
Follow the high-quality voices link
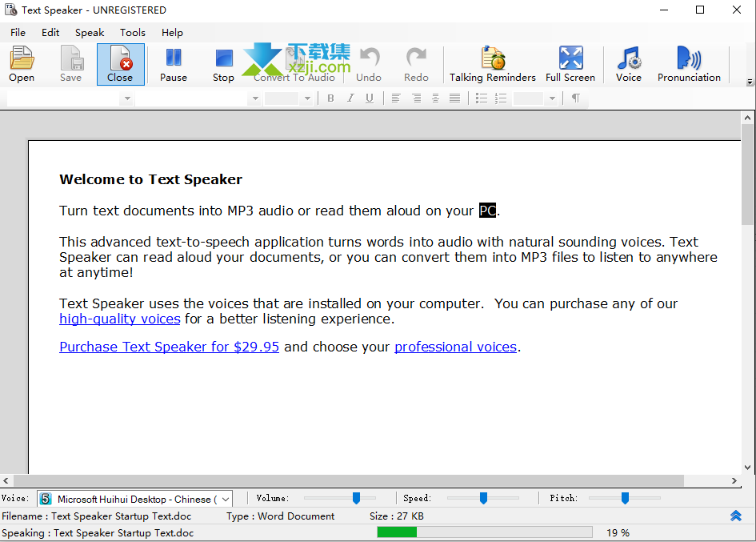tap(120, 319)
